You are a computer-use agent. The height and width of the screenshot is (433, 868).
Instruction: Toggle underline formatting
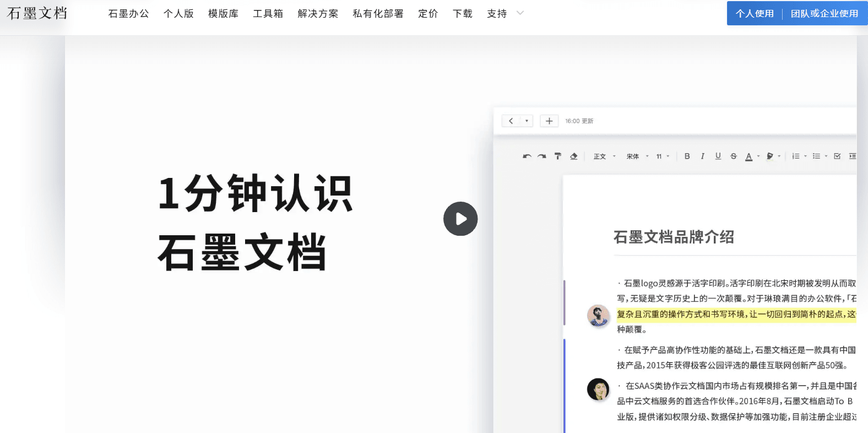click(718, 156)
